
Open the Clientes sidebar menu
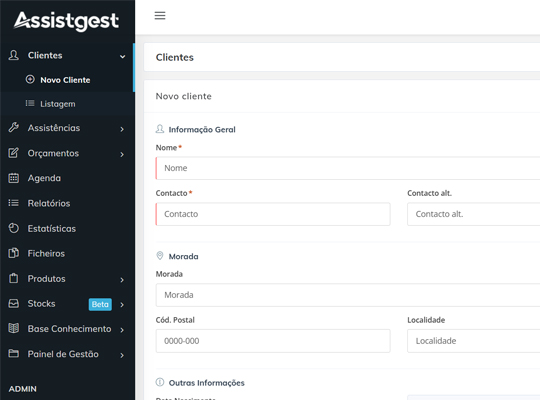(x=67, y=55)
